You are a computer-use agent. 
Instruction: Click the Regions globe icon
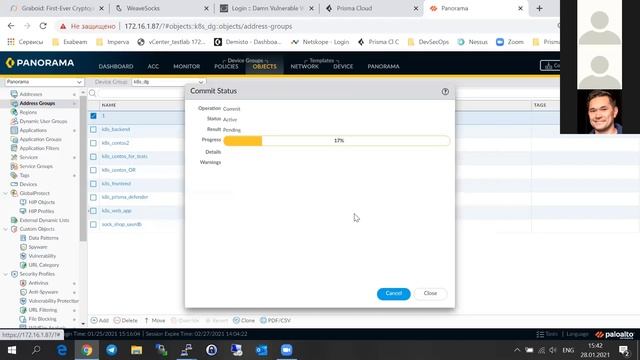click(x=14, y=112)
